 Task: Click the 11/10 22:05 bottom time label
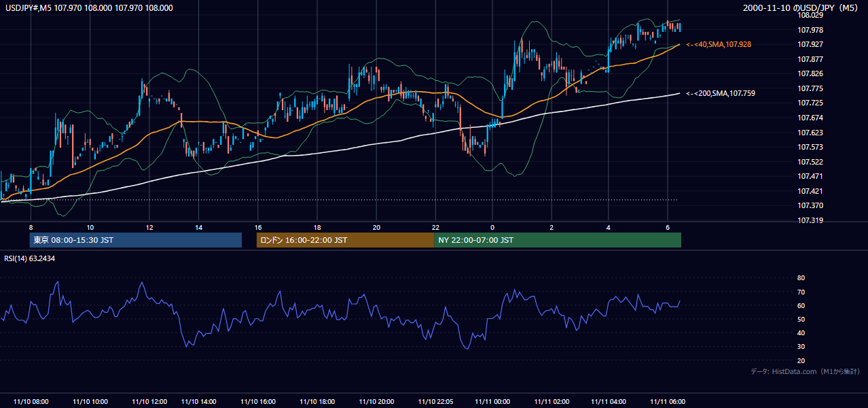(x=436, y=402)
